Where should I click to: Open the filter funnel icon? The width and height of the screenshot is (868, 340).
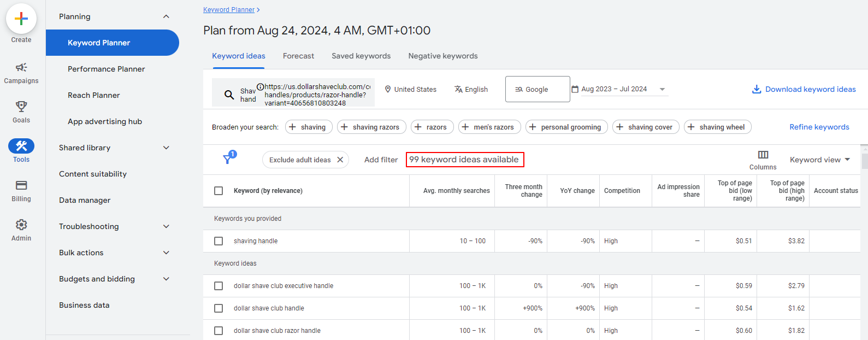228,159
